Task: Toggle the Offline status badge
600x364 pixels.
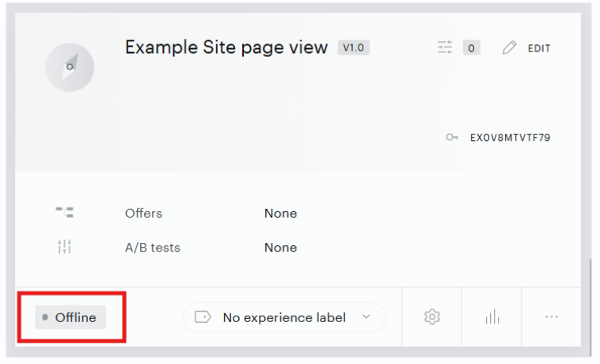Action: click(70, 317)
